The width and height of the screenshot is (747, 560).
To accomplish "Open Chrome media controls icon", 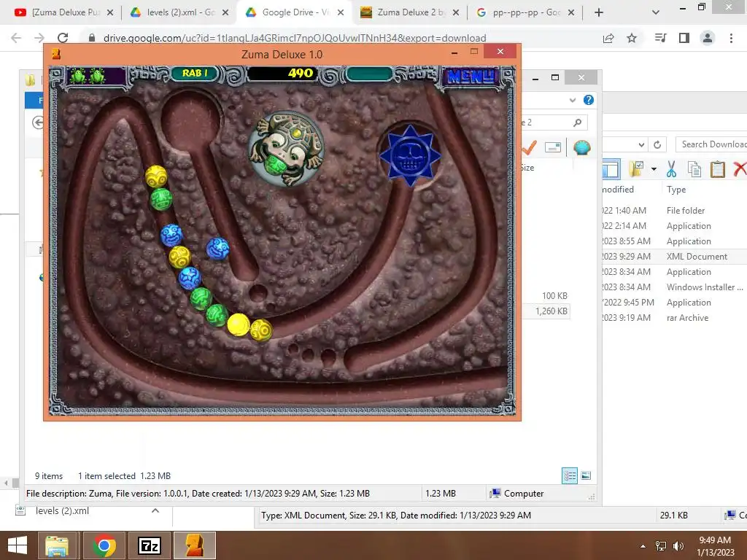I will click(x=660, y=38).
